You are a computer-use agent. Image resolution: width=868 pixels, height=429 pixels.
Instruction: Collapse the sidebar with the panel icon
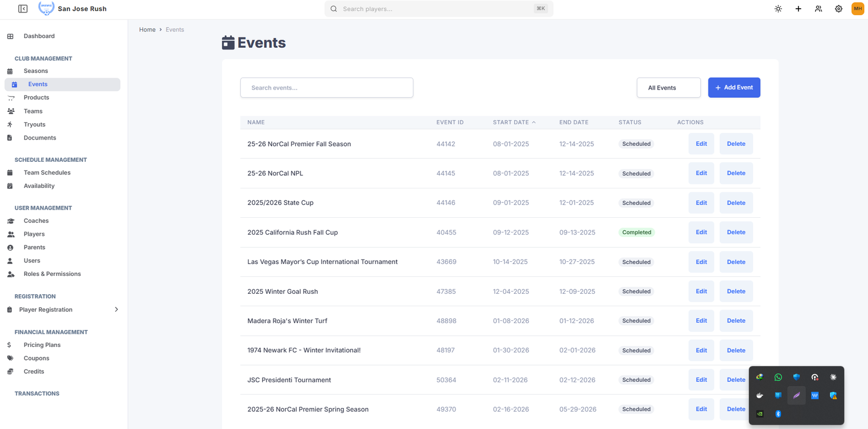23,9
